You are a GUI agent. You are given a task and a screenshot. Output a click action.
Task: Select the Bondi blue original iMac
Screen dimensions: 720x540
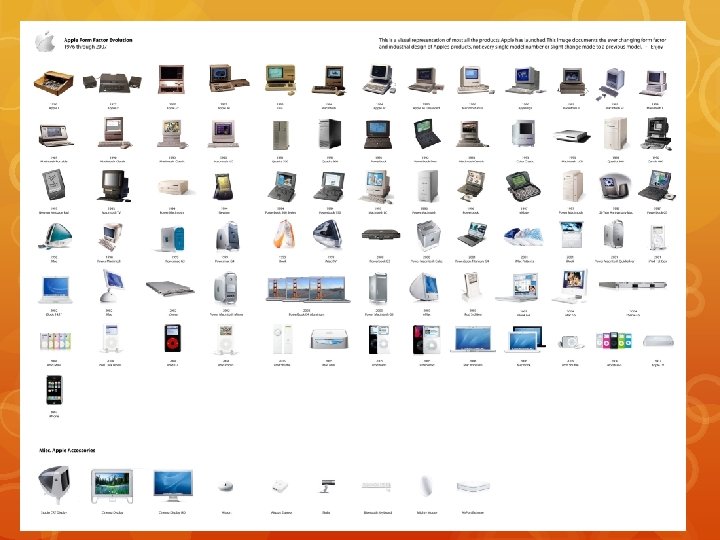pos(55,236)
